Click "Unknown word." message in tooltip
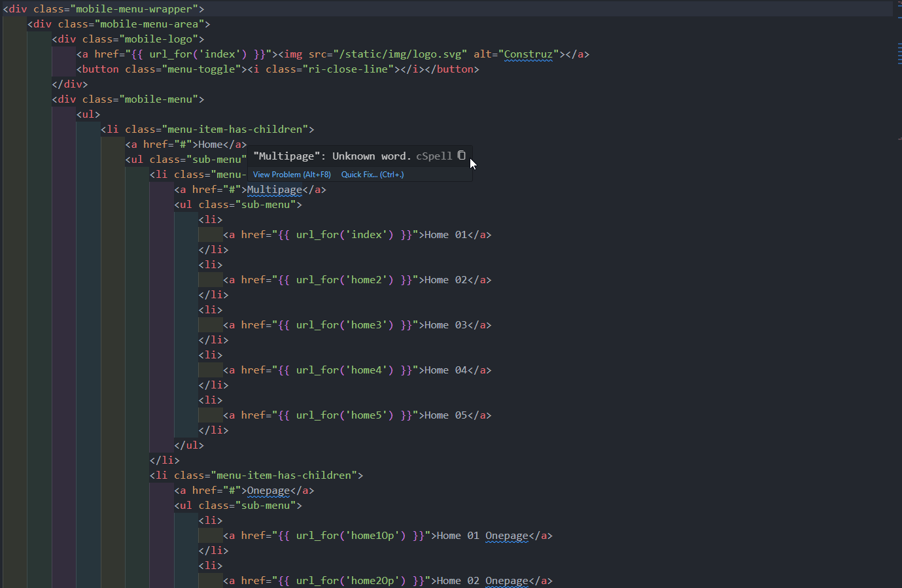This screenshot has width=902, height=588. click(372, 156)
